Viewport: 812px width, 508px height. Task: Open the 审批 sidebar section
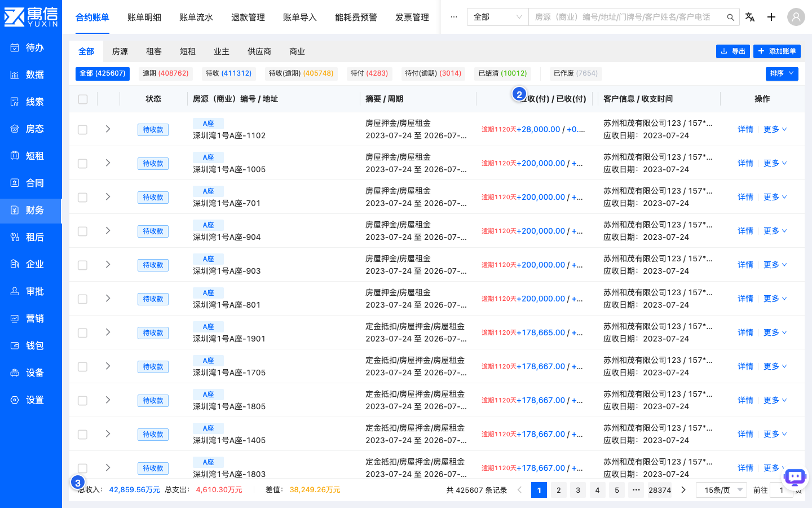click(30, 291)
